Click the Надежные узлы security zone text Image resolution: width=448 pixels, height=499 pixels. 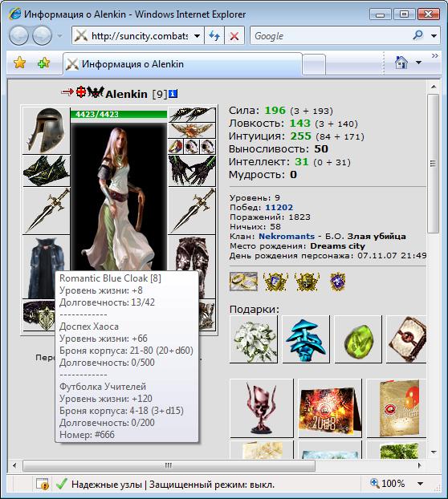(107, 485)
